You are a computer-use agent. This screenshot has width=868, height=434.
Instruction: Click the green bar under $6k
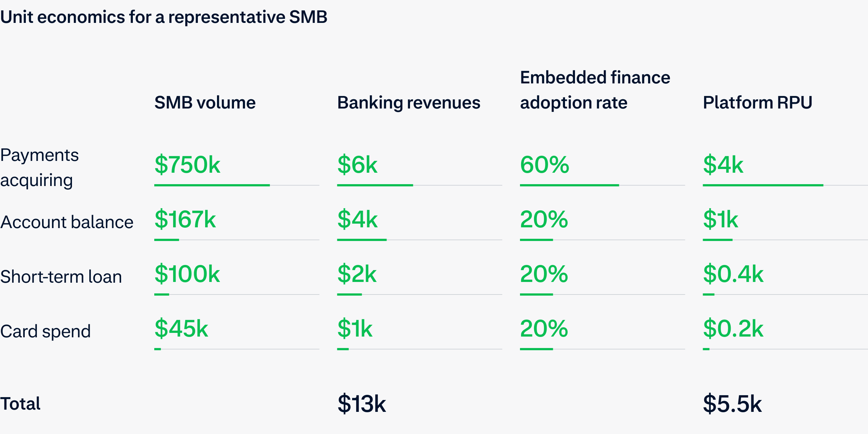coord(375,185)
